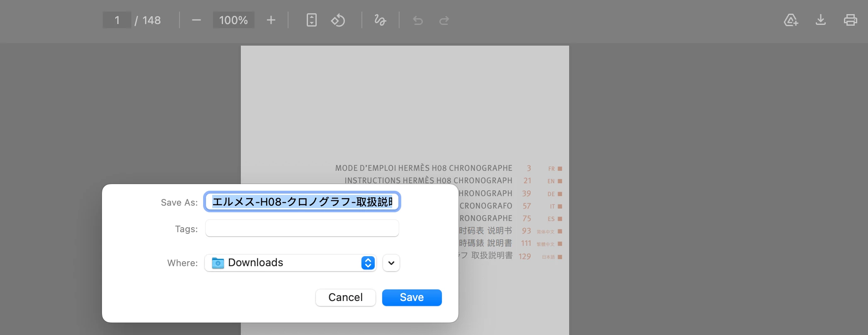
Task: Click the fit to page icon
Action: coord(311,20)
